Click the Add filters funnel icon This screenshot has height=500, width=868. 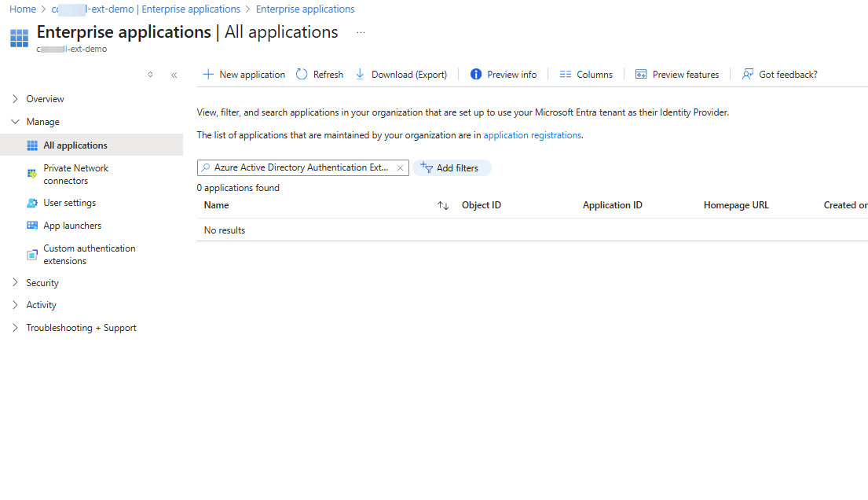point(427,167)
